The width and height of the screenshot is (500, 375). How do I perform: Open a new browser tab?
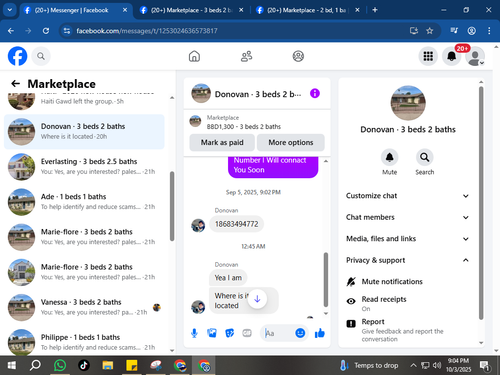375,10
